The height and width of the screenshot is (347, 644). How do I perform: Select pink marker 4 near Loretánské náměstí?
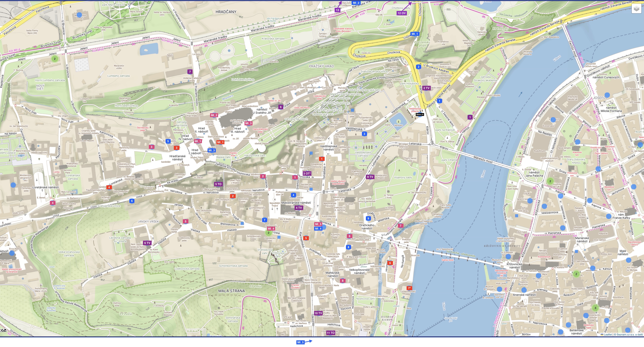tap(53, 203)
